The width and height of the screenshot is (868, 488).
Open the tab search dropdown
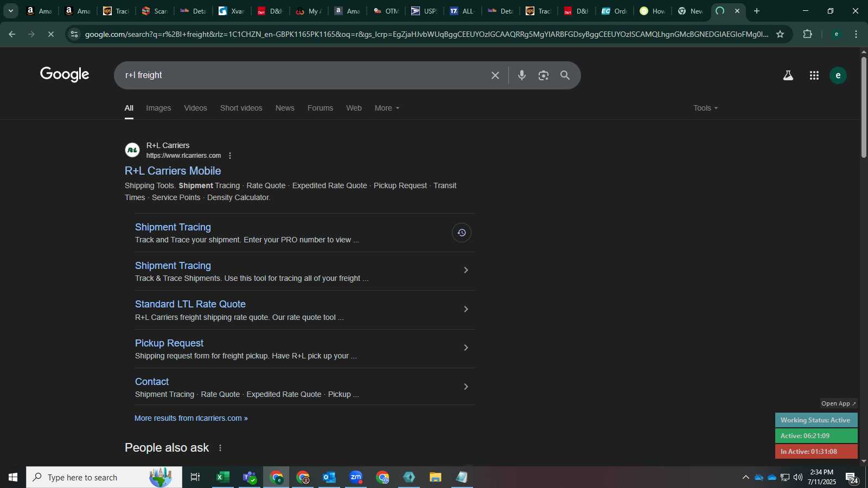click(x=10, y=11)
